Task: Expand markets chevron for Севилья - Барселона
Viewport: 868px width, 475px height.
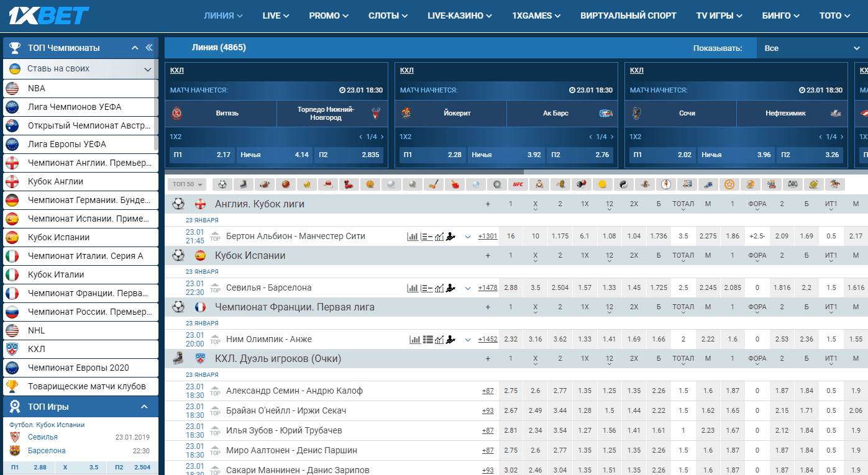Action: click(468, 288)
